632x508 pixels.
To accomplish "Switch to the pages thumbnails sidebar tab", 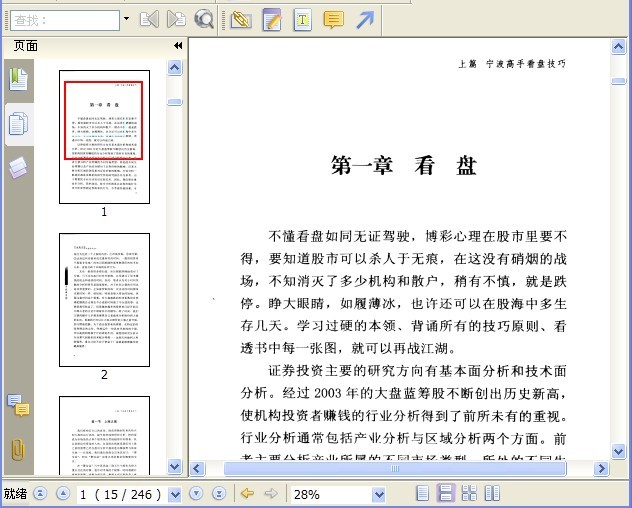I will coord(19,123).
